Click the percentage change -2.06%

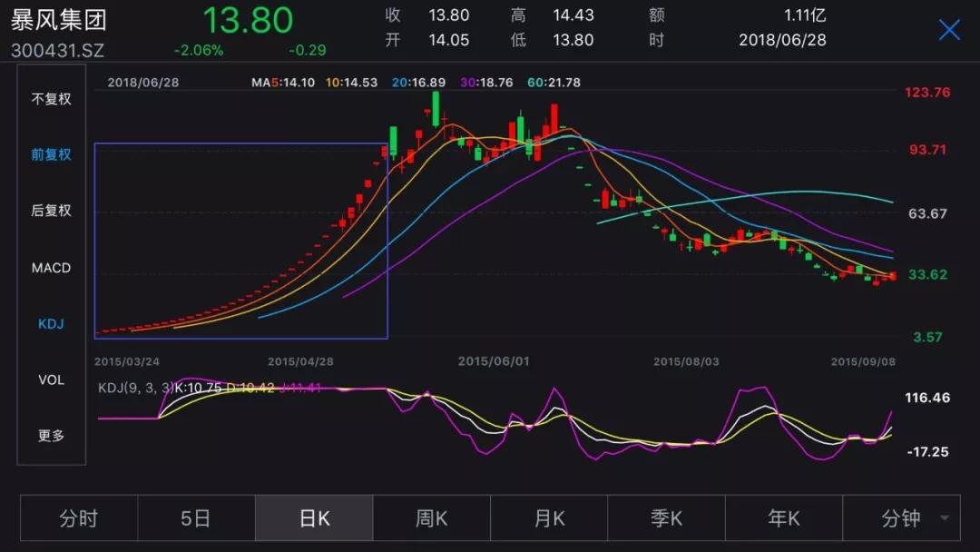coord(199,51)
